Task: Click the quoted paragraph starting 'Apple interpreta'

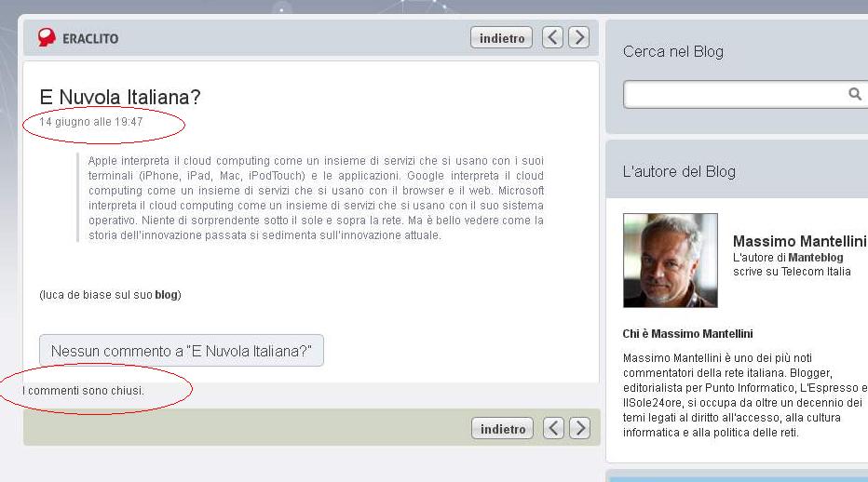Action: (316, 198)
